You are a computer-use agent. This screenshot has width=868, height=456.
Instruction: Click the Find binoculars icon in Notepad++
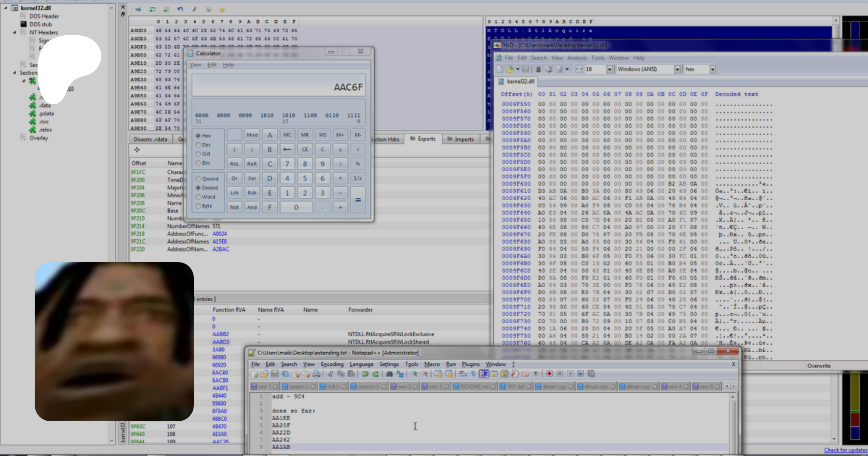(389, 374)
